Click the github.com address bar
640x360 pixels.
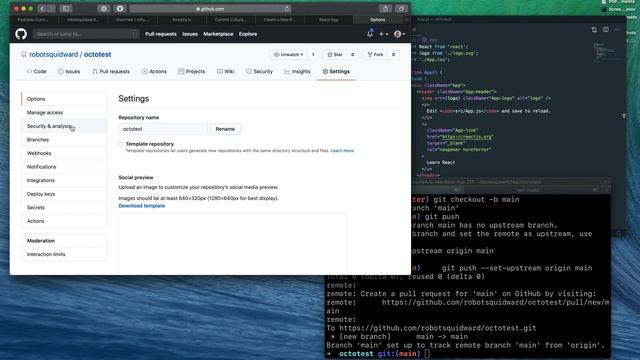tap(210, 9)
